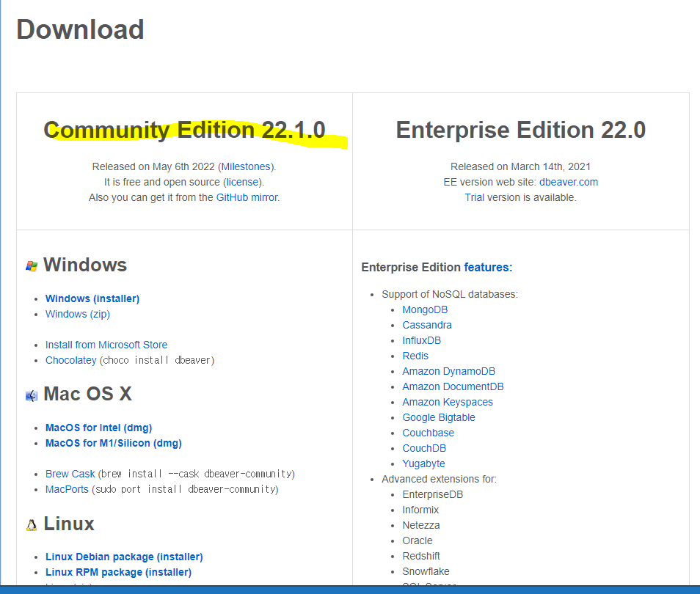This screenshot has height=594, width=700.
Task: Click the 'Support of NoSQL databases:' text
Action: [x=450, y=294]
